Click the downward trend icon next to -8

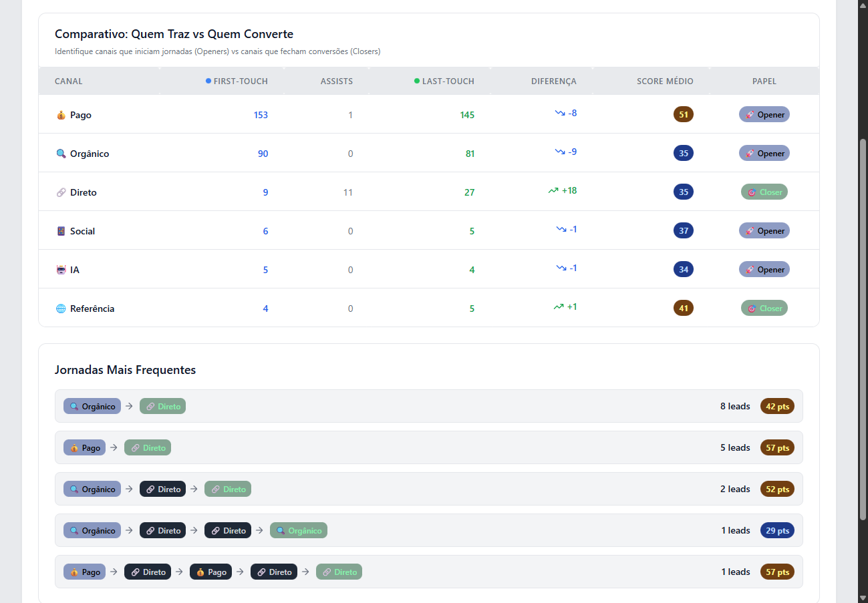pyautogui.click(x=560, y=113)
